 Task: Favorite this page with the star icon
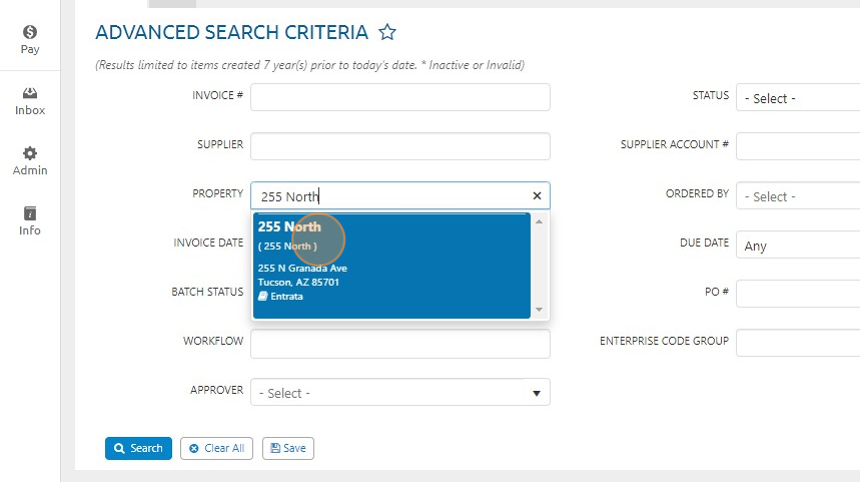click(387, 32)
